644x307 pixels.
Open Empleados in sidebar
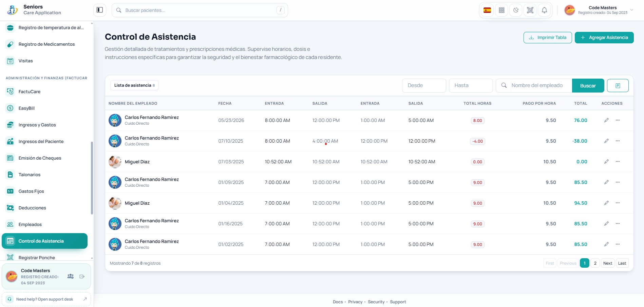45,225
